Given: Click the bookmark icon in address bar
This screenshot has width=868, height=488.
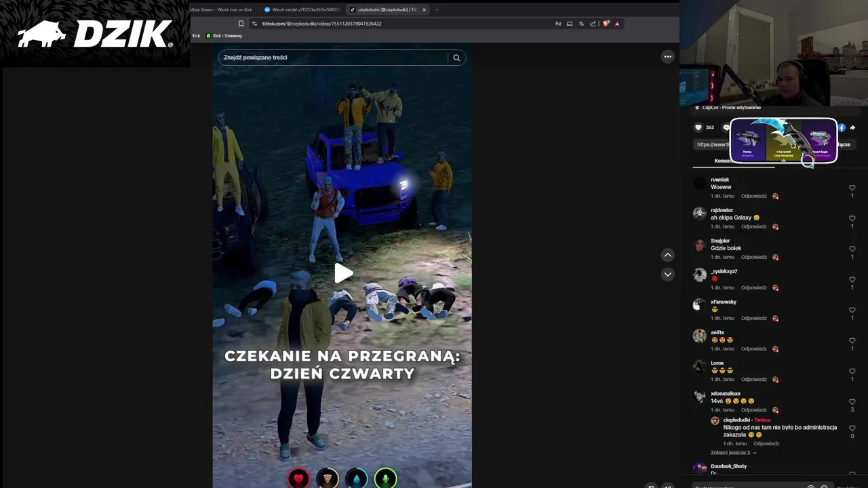Looking at the screenshot, I should [241, 24].
